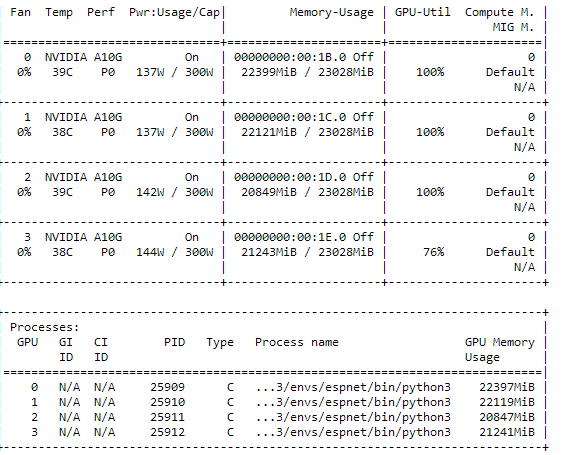Image resolution: width=563 pixels, height=455 pixels.
Task: Click 100% utilization in the 22399MiB row
Action: point(430,72)
